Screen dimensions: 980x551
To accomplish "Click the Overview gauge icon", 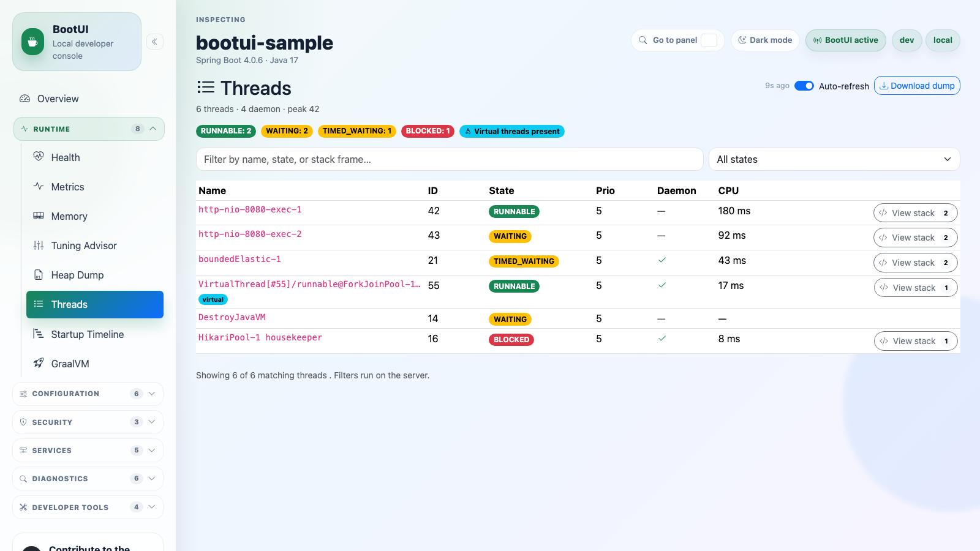I will coord(25,99).
